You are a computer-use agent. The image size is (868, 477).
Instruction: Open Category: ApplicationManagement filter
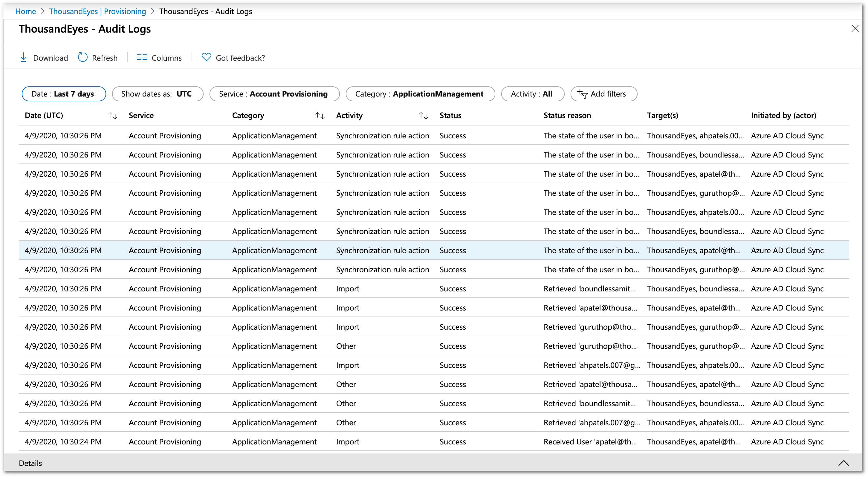[420, 94]
